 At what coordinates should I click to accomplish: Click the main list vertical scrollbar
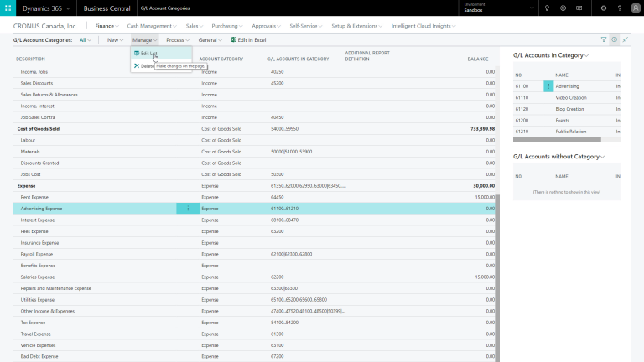click(x=497, y=277)
